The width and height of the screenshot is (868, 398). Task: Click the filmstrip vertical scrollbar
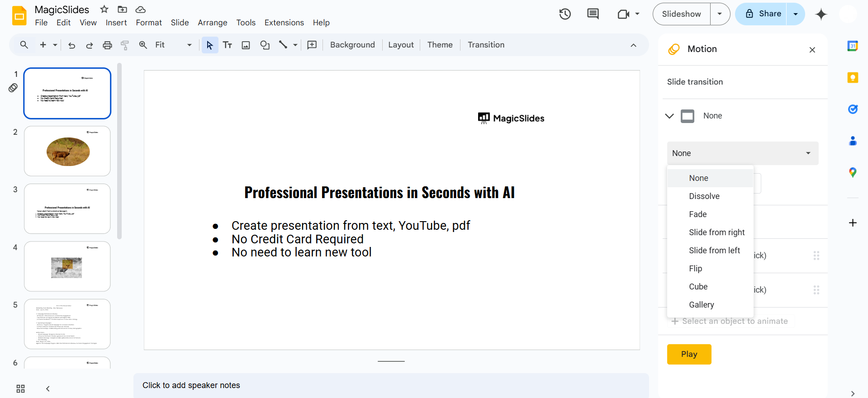click(x=119, y=151)
